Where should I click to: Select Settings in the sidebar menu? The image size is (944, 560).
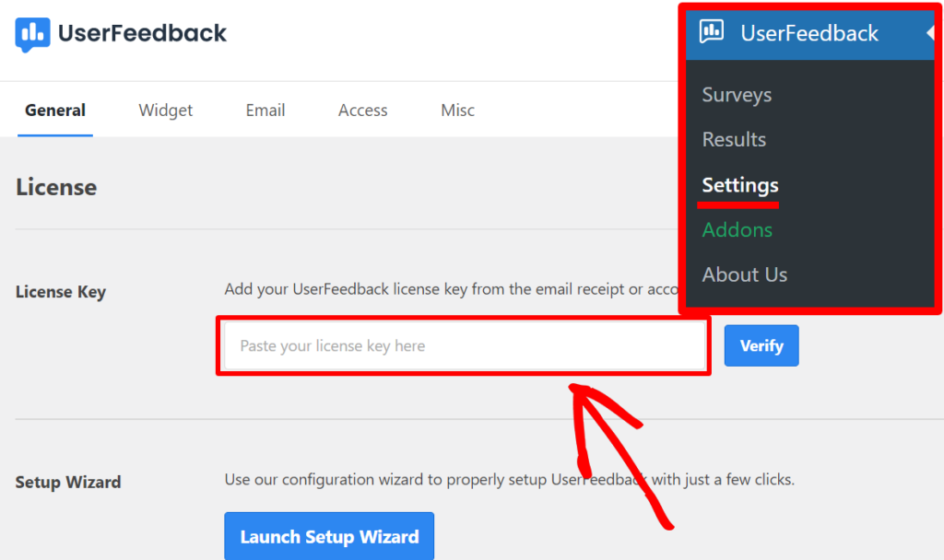tap(738, 184)
